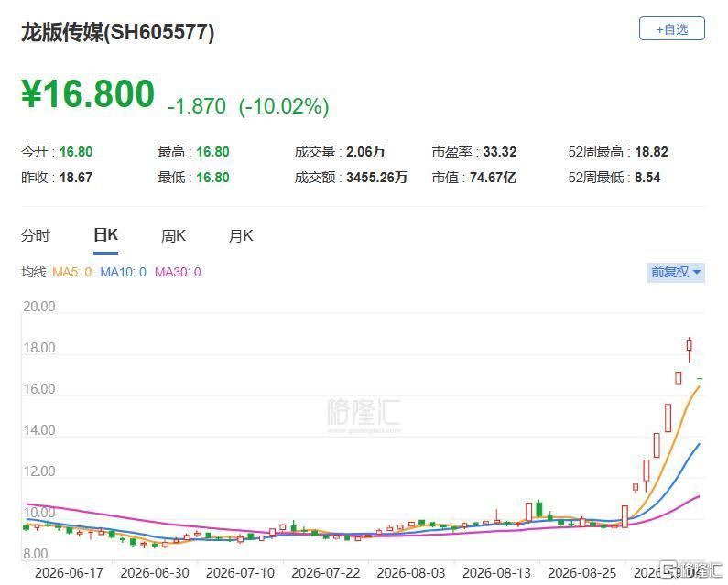Open the 月K monthly chart tab
The image size is (728, 585).
coord(241,236)
